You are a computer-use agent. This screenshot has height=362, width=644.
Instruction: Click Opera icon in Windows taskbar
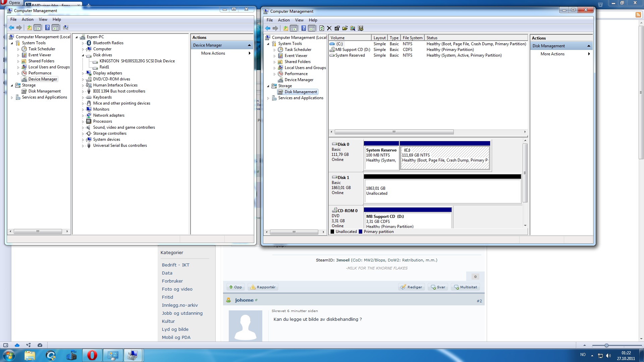[x=92, y=355]
